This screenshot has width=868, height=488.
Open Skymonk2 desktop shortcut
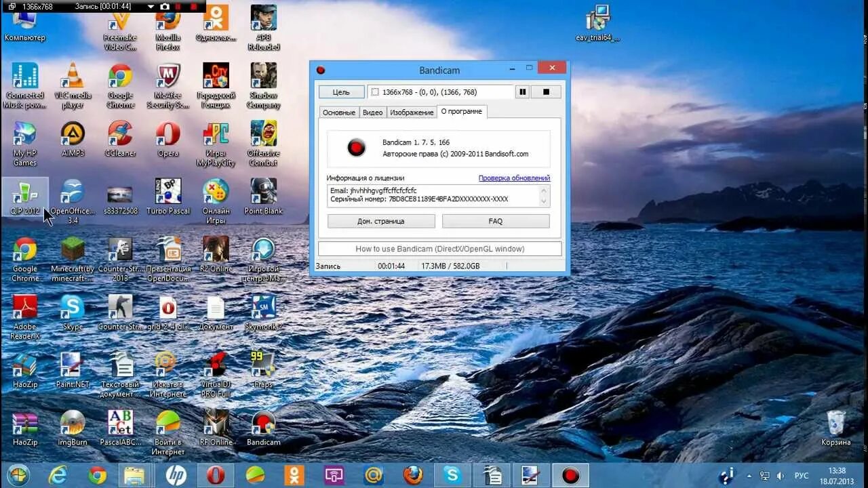coord(263,312)
